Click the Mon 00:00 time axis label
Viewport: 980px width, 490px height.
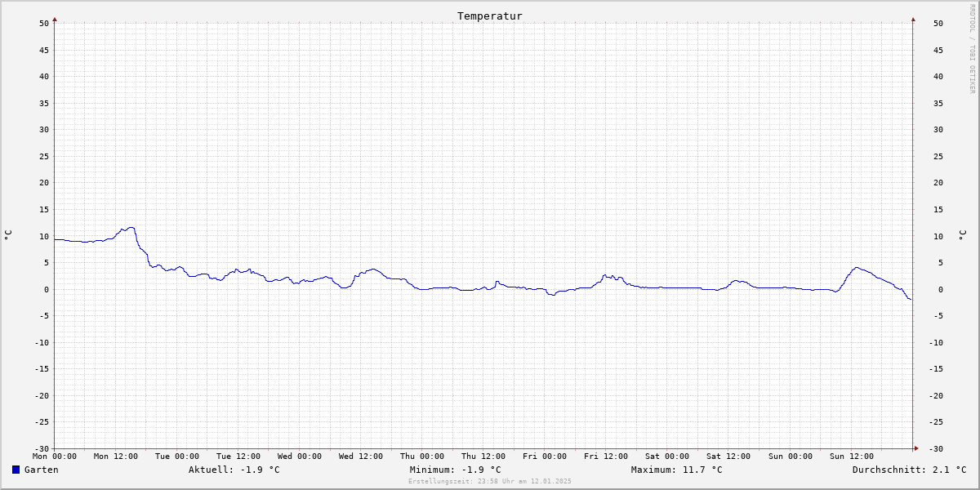pos(55,457)
